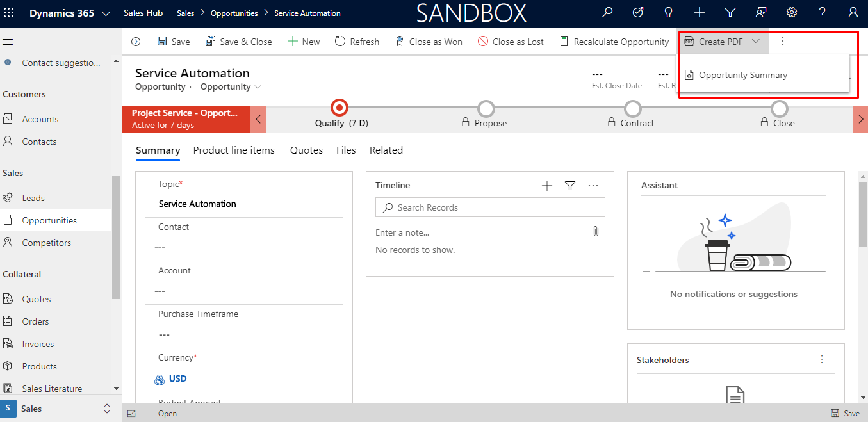Click Close as Lost

click(x=511, y=42)
